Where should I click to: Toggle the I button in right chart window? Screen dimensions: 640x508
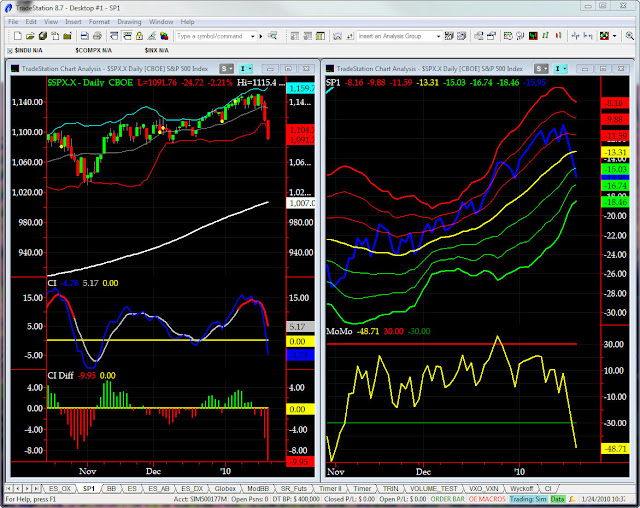tap(561, 69)
